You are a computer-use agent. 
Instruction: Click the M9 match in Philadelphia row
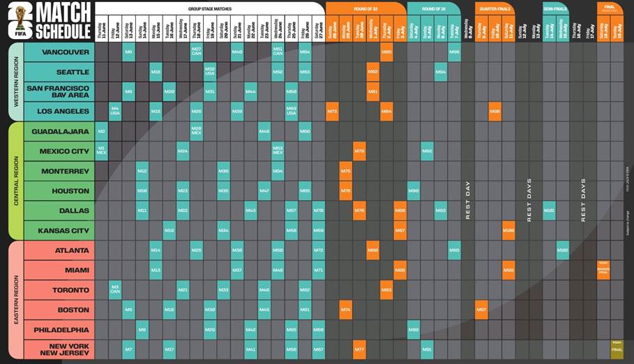pos(142,330)
